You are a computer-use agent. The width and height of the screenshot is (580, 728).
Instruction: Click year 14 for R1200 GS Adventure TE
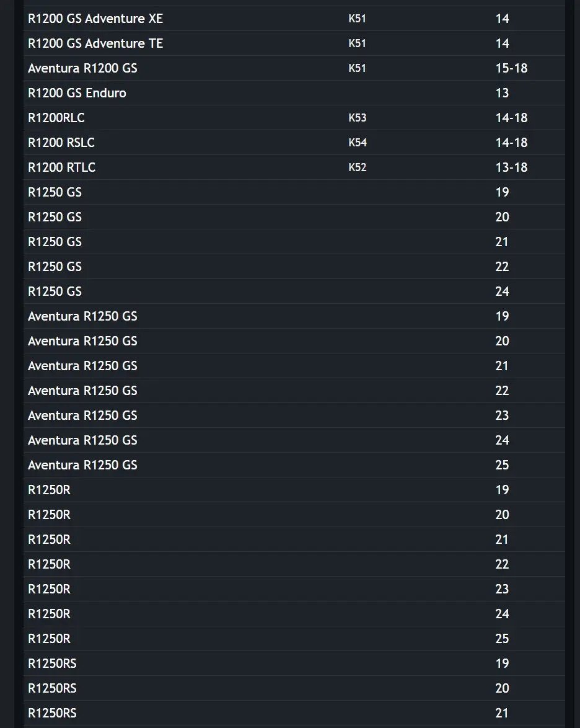click(502, 43)
